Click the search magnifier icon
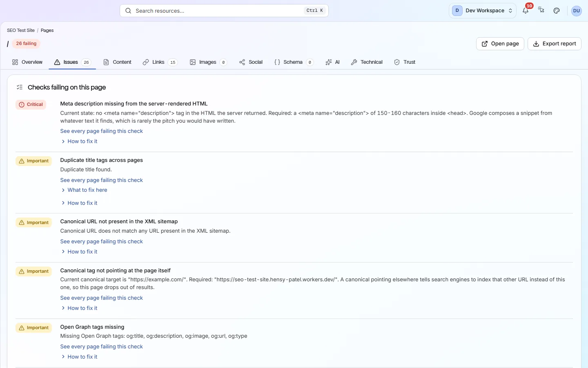The width and height of the screenshot is (588, 368). (x=128, y=11)
